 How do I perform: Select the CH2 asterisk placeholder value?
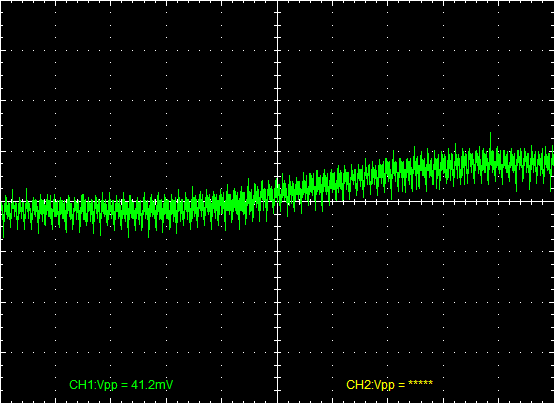(x=420, y=383)
